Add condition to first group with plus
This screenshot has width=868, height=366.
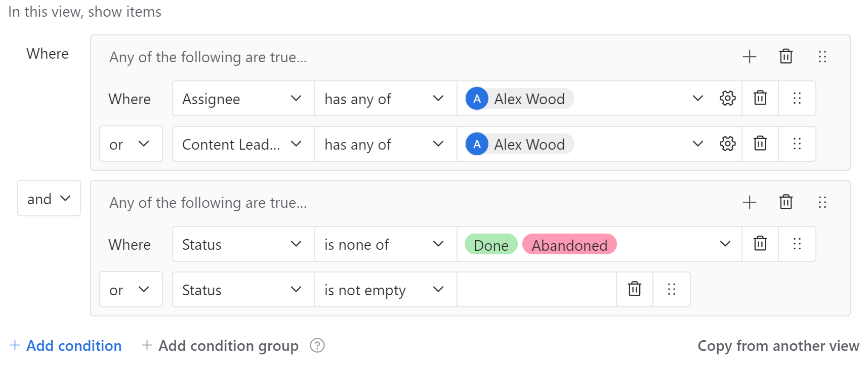pos(750,57)
